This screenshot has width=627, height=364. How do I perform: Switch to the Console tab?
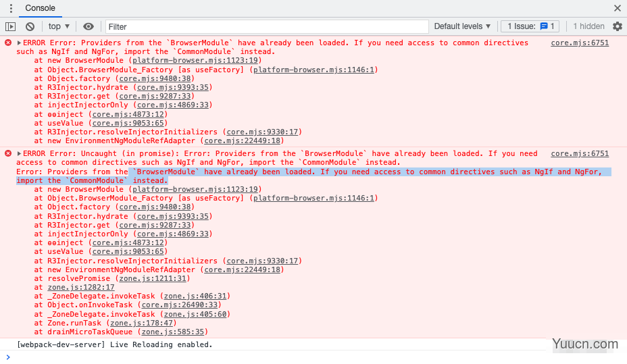point(40,8)
